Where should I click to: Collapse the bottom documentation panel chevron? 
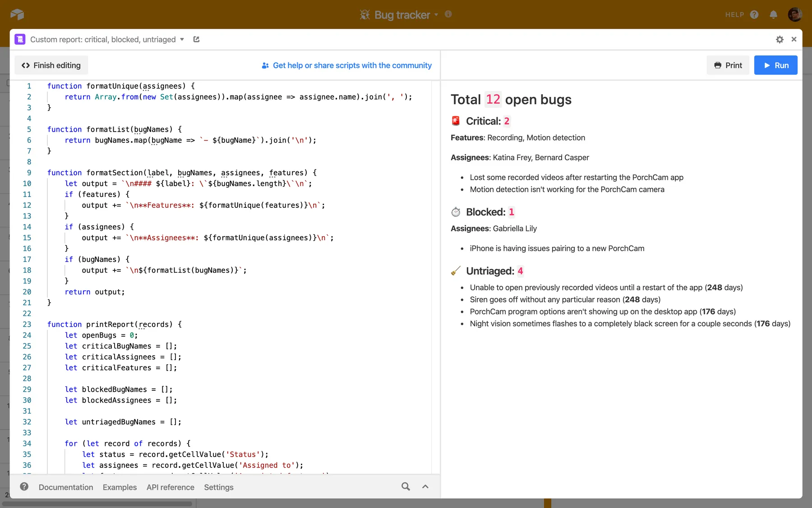(x=425, y=487)
